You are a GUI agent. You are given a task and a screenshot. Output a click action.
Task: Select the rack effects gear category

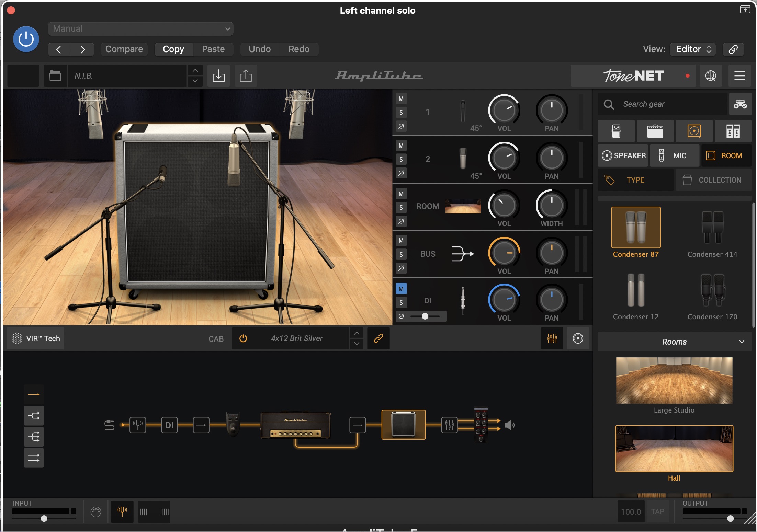[x=733, y=131]
